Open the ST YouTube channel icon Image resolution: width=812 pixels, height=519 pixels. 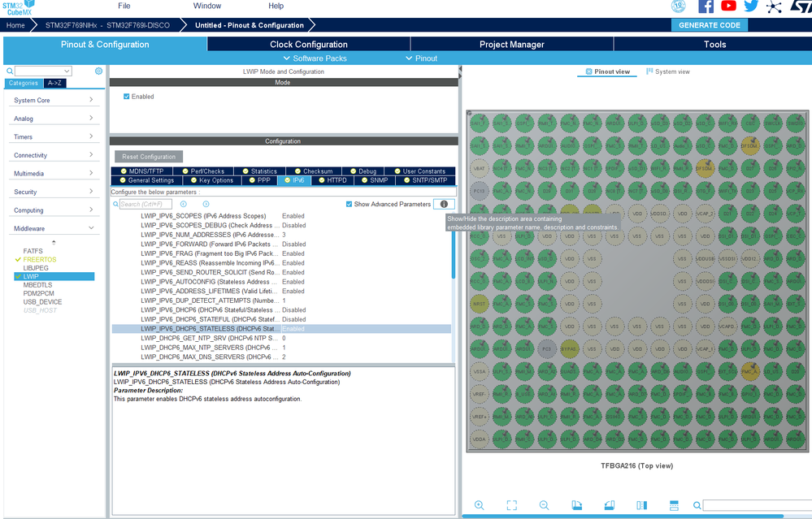click(728, 6)
